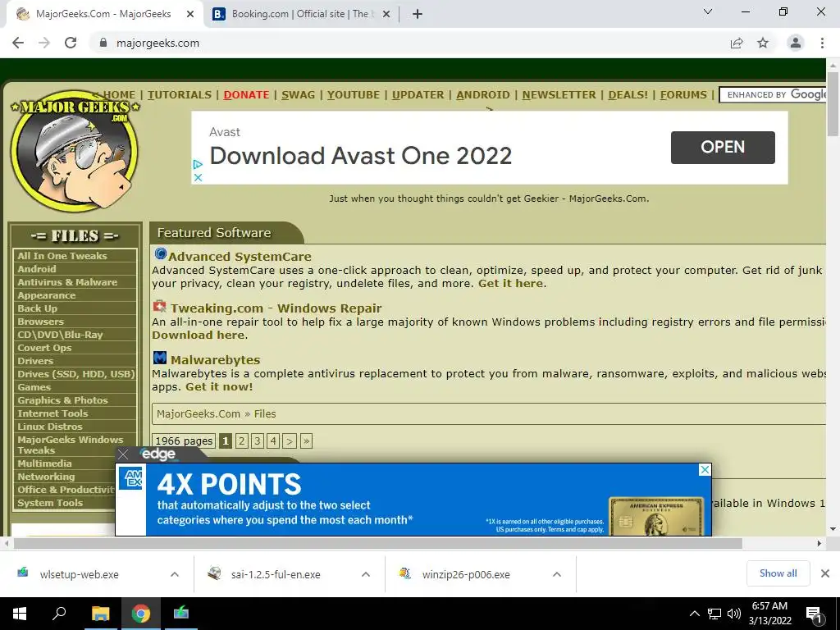Show all downloads
The height and width of the screenshot is (630, 840).
778,573
